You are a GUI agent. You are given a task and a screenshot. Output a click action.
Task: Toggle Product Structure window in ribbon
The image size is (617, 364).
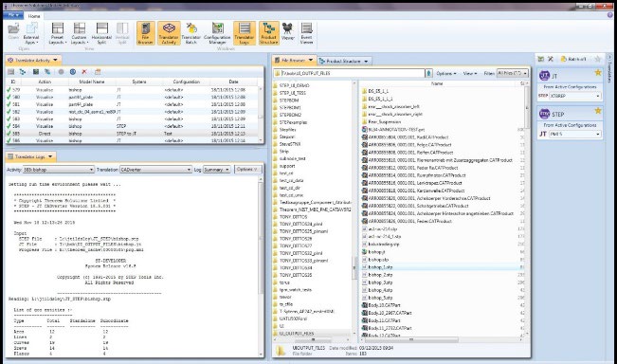pyautogui.click(x=269, y=33)
